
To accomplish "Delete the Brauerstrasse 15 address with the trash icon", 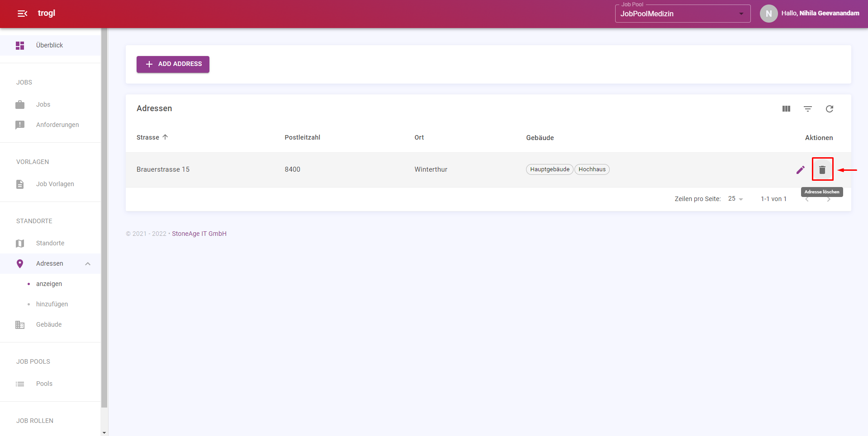I will [822, 170].
